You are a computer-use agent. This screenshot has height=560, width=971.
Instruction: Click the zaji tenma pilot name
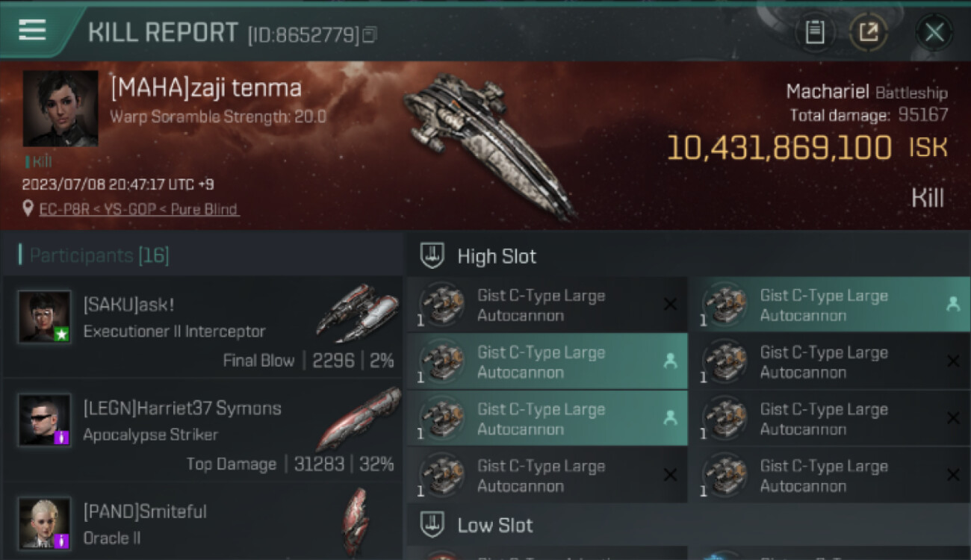pyautogui.click(x=205, y=88)
